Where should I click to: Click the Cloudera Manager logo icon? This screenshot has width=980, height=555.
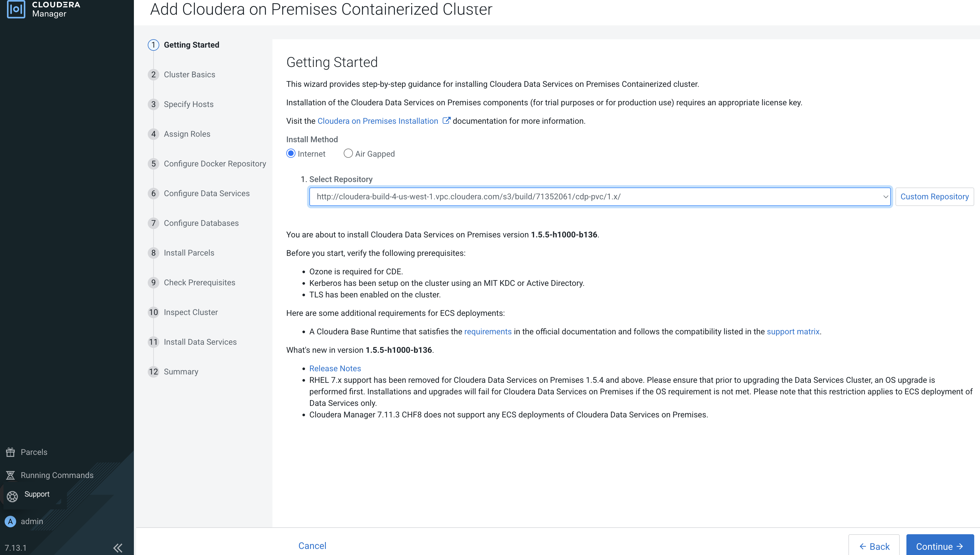pyautogui.click(x=16, y=9)
